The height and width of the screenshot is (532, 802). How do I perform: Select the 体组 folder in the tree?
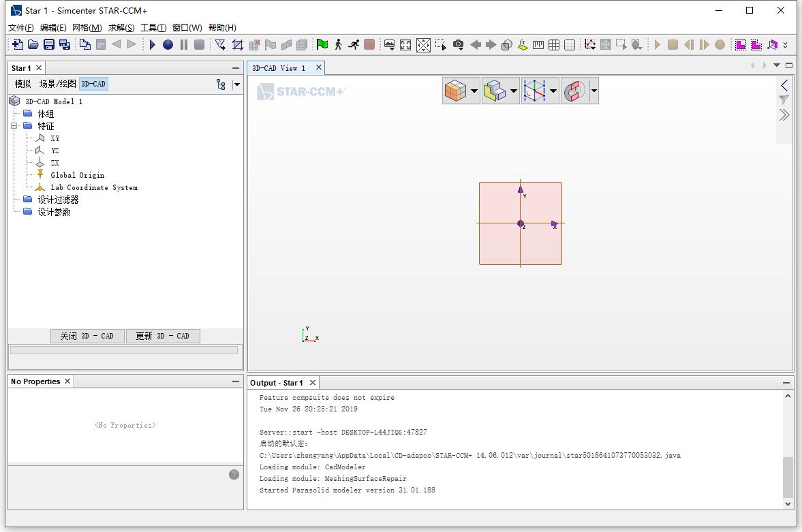(46, 114)
